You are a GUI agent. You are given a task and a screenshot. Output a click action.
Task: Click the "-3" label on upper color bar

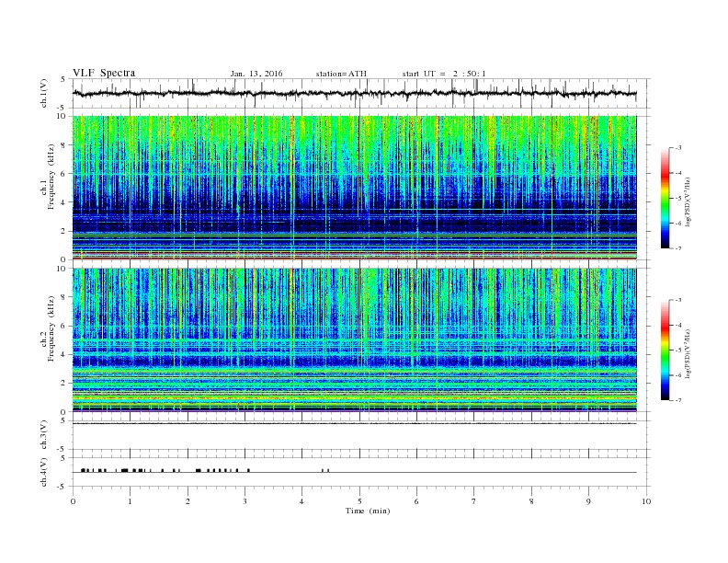click(677, 148)
